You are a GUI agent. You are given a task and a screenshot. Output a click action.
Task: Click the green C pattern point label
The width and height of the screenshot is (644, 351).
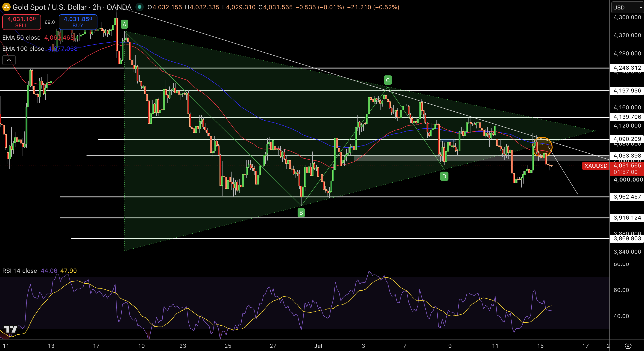(388, 80)
